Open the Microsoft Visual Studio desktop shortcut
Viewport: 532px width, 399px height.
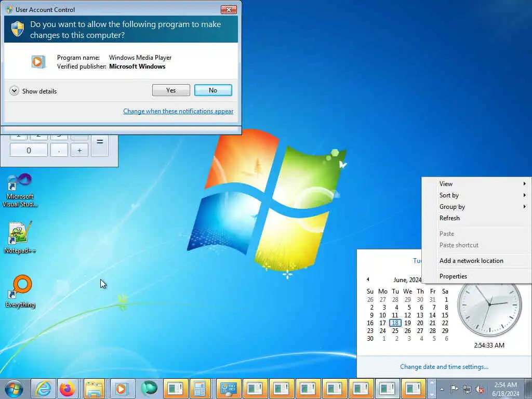(x=20, y=190)
